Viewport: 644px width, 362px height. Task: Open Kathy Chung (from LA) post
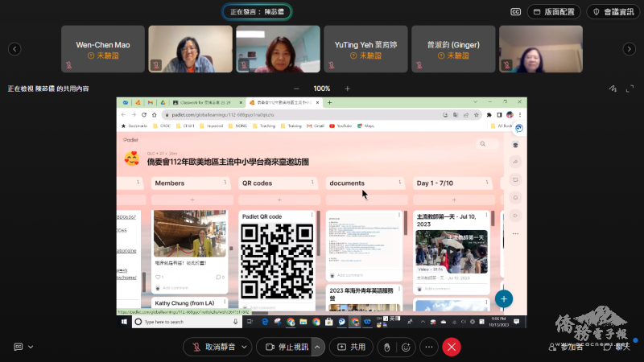click(184, 303)
